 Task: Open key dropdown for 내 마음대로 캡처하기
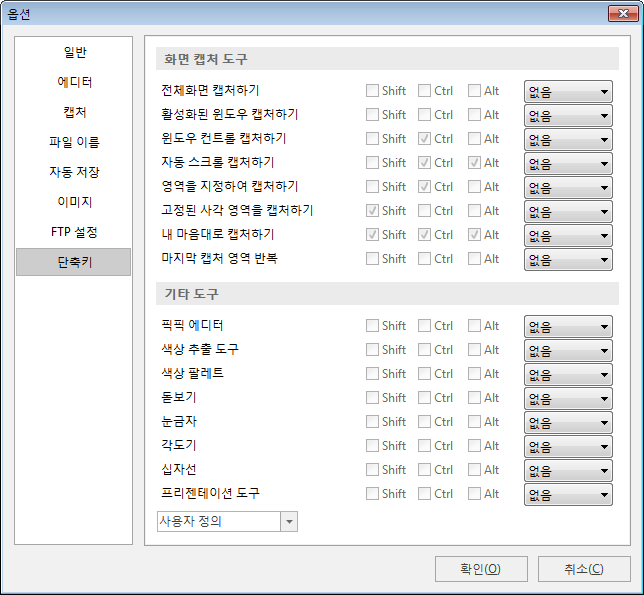pyautogui.click(x=568, y=235)
